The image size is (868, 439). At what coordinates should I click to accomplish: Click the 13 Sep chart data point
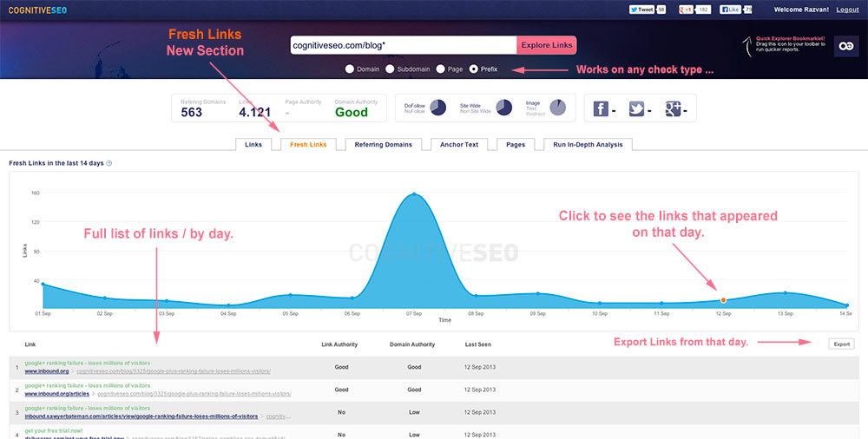[x=785, y=293]
